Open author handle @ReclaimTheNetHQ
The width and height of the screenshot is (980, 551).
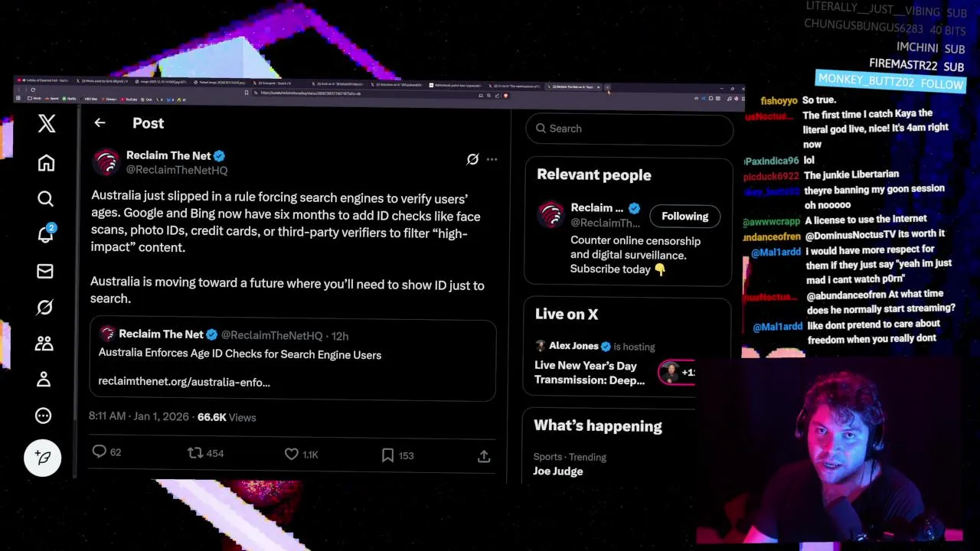[x=176, y=170]
